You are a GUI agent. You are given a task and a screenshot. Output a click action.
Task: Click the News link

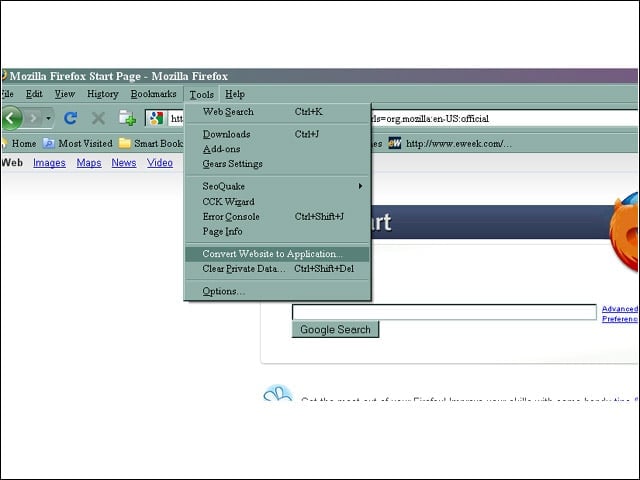(124, 163)
